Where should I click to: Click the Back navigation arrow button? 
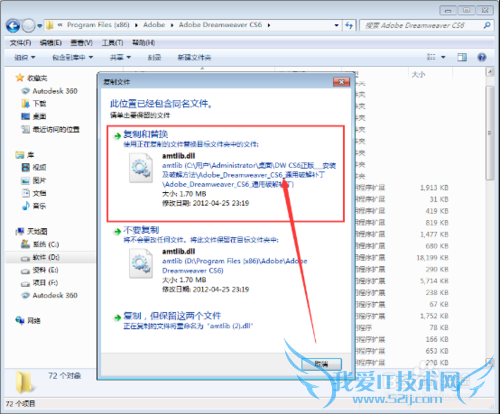13,26
